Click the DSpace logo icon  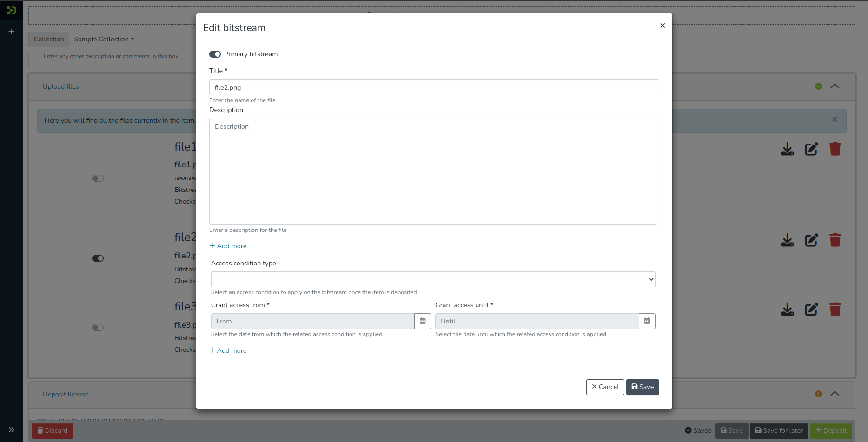point(11,10)
